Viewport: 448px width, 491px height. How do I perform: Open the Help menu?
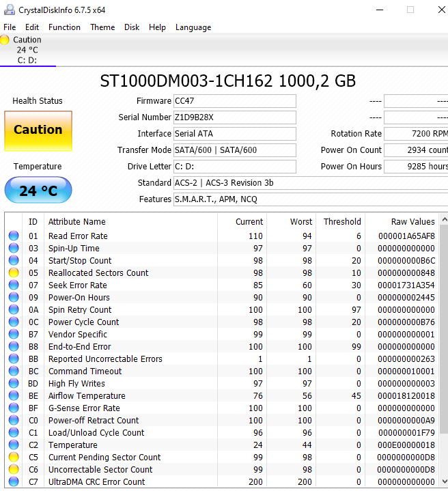pos(157,27)
